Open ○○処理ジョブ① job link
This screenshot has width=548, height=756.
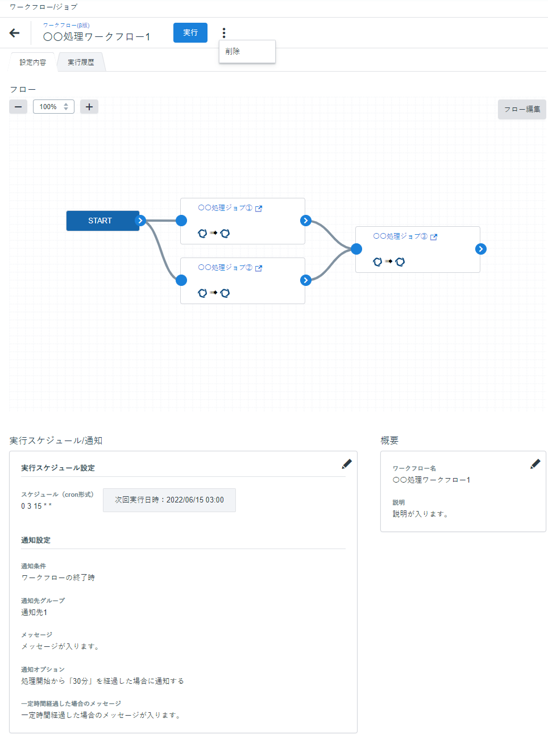tap(225, 208)
